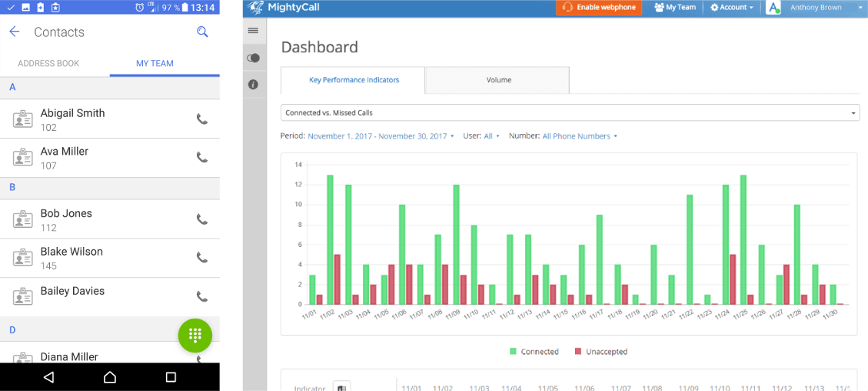Open the green dial pad button
This screenshot has width=868, height=391.
[195, 335]
